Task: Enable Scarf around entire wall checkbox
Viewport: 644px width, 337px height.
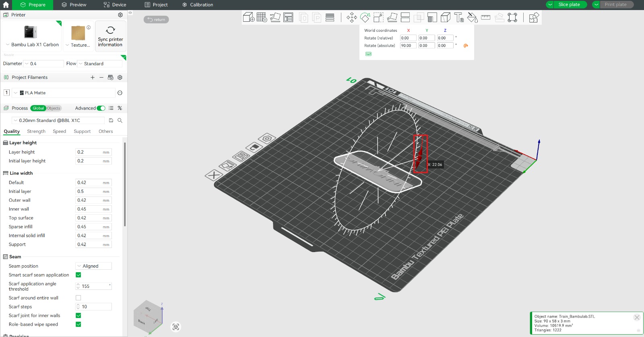Action: click(x=78, y=298)
